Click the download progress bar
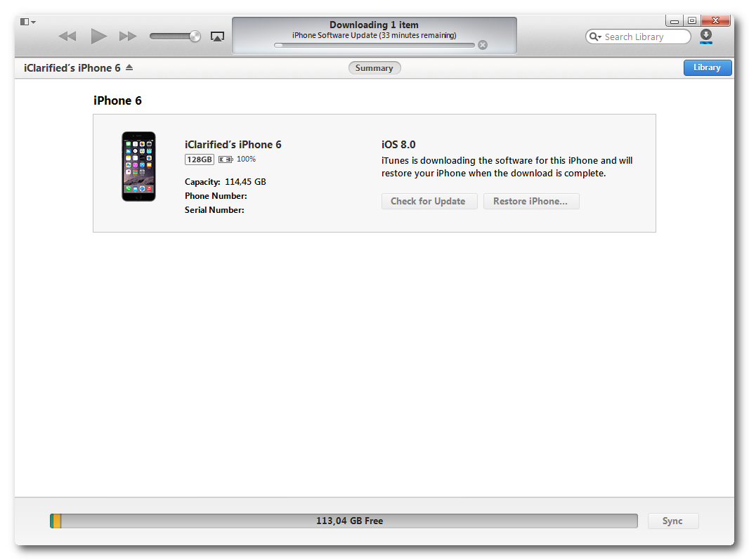The image size is (749, 560). pos(374,46)
